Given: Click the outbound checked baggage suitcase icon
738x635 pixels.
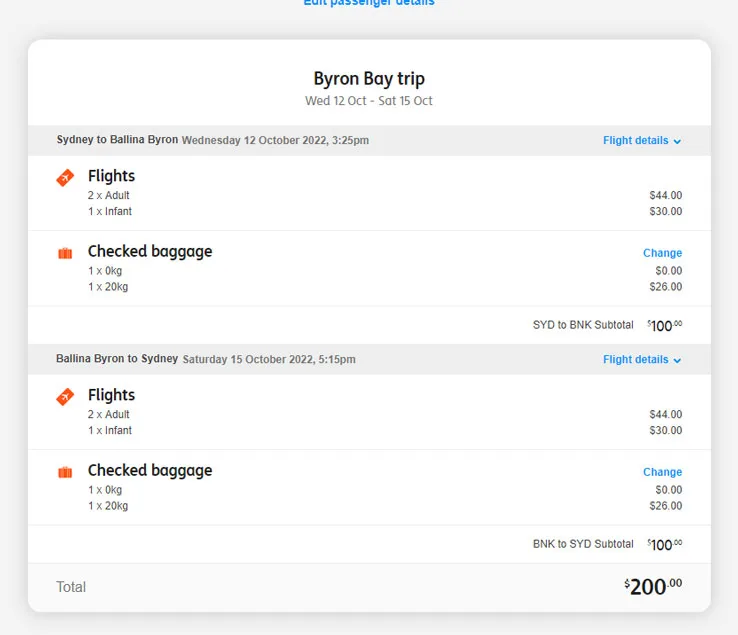Looking at the screenshot, I should tap(65, 253).
